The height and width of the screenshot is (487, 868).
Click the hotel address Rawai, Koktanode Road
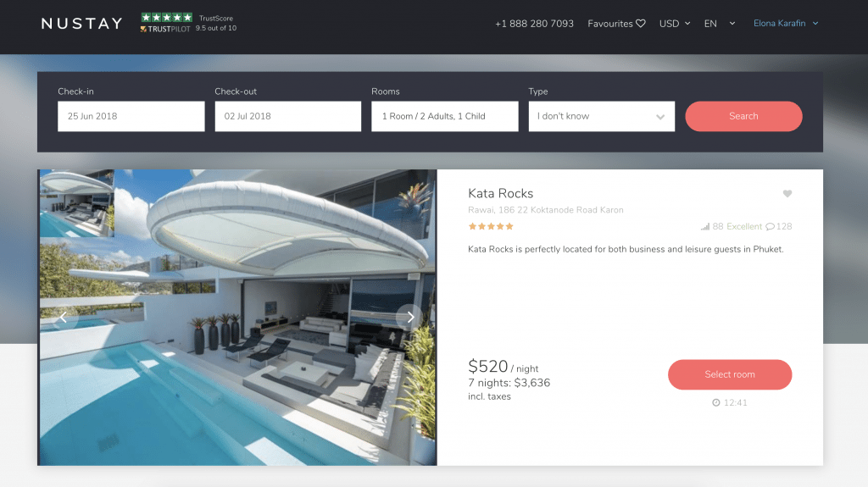click(546, 210)
